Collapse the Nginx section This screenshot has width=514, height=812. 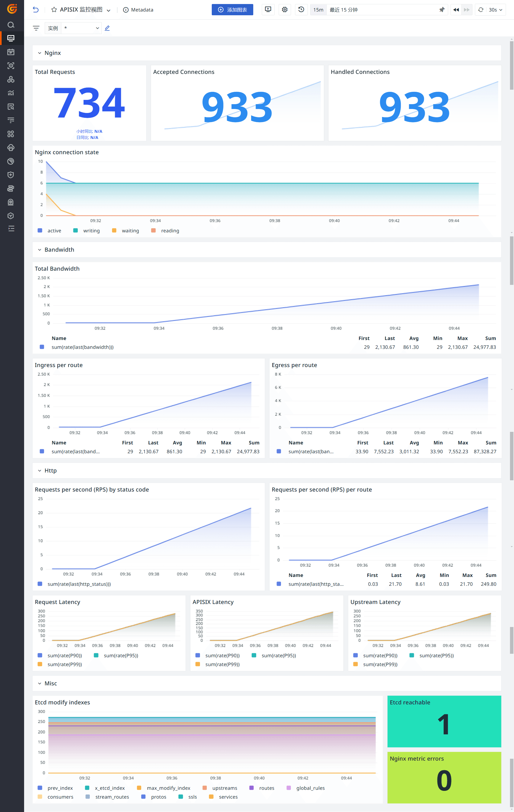coord(39,53)
